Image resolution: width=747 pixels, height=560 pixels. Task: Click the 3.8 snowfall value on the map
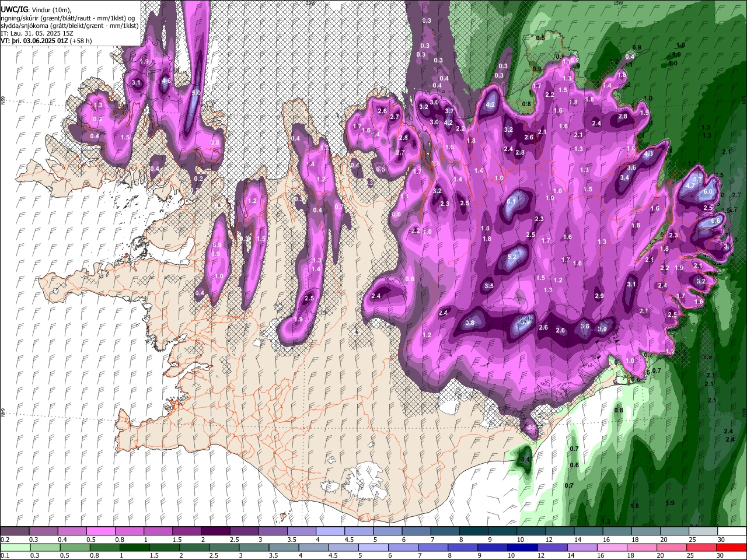(x=469, y=323)
